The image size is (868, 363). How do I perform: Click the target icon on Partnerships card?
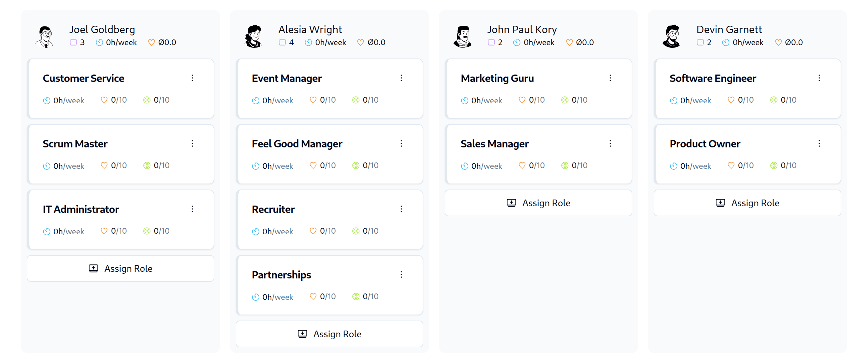(356, 296)
